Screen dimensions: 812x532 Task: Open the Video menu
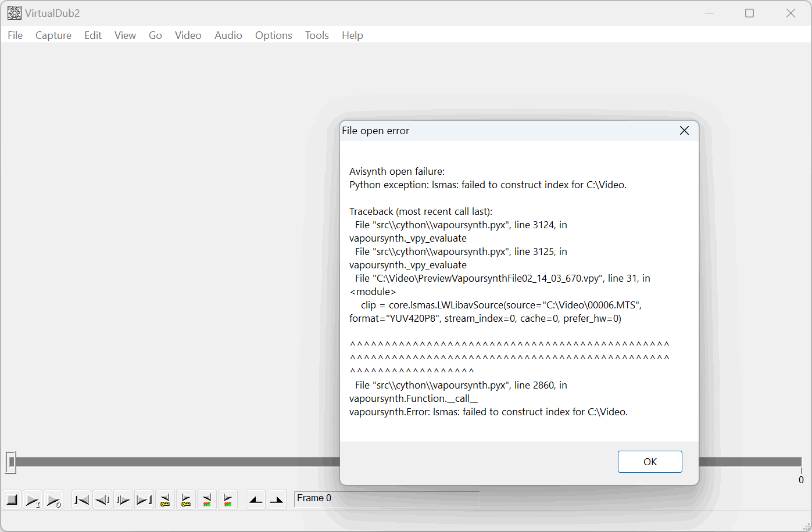click(x=188, y=35)
